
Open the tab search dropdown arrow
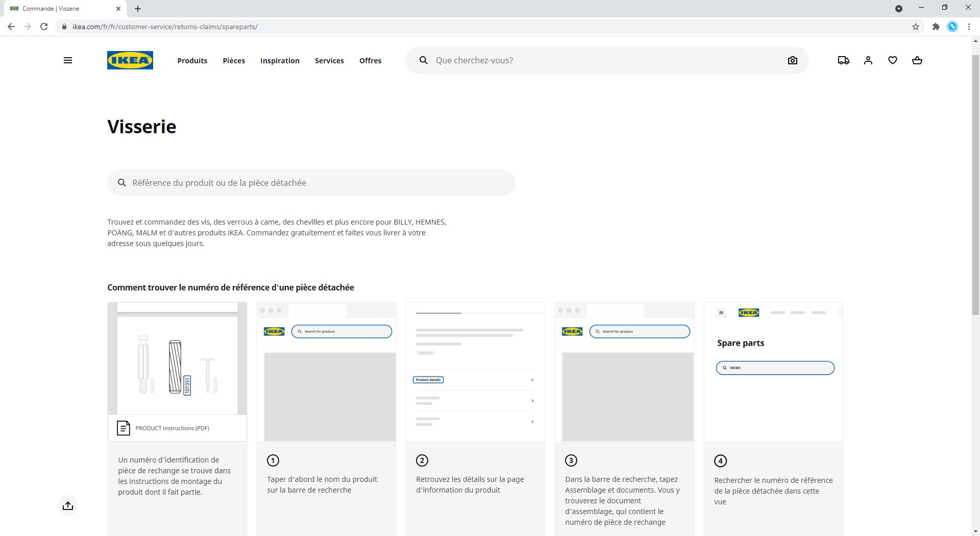click(x=899, y=9)
